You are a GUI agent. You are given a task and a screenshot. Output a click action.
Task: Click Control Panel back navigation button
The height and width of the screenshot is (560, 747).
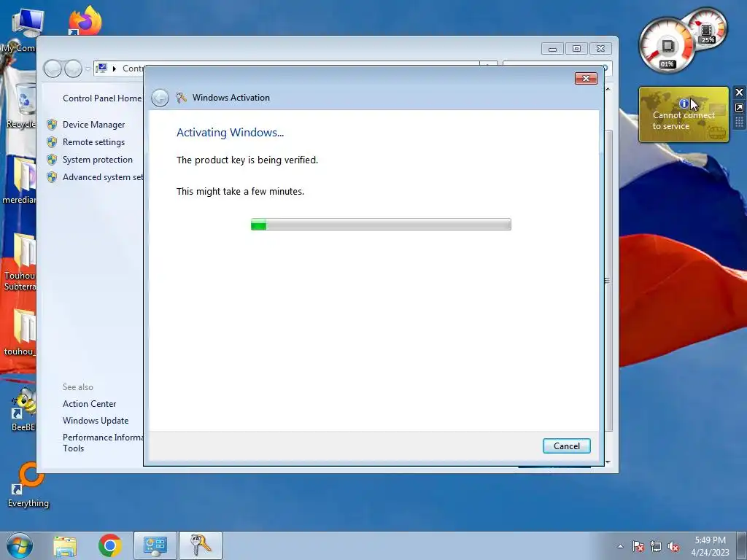(x=53, y=69)
